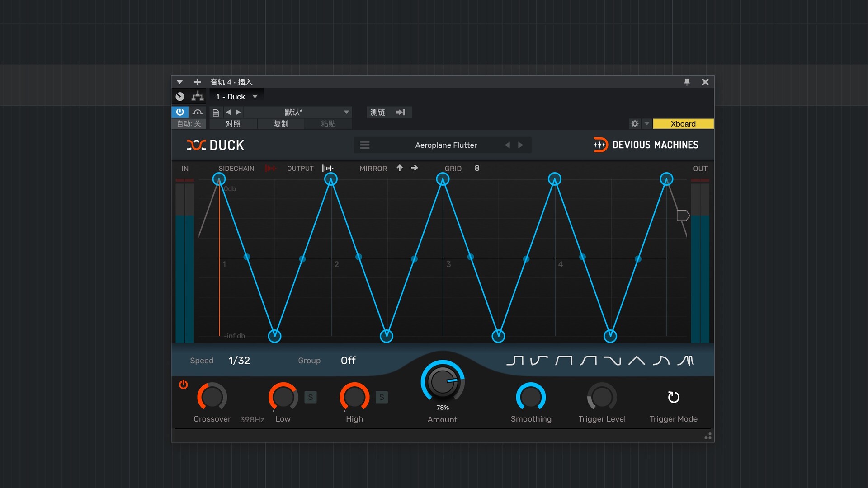868x488 pixels.
Task: Go to the next host preset
Action: click(238, 112)
